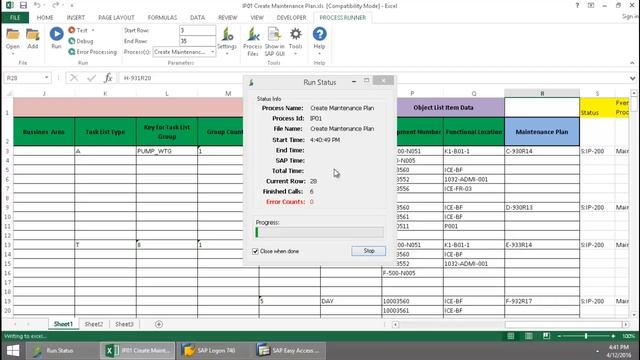Click the zoom slider handle
This screenshot has width=640, height=360.
point(586,336)
